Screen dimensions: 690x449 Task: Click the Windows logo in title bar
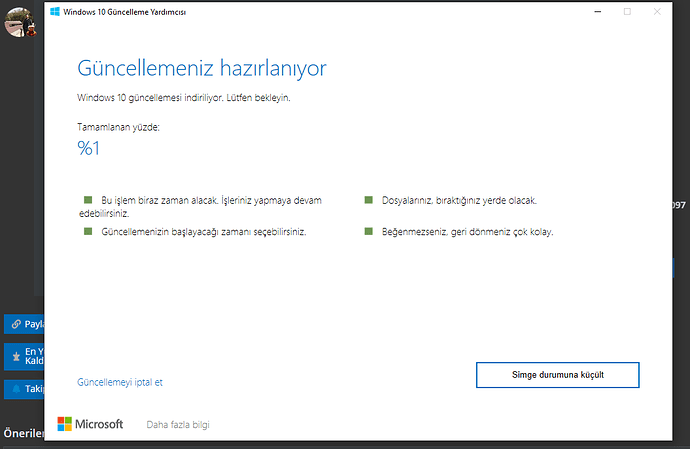pyautogui.click(x=55, y=12)
